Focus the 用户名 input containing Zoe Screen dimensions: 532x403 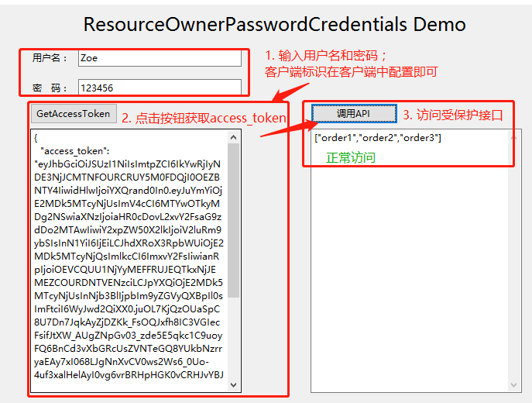160,58
